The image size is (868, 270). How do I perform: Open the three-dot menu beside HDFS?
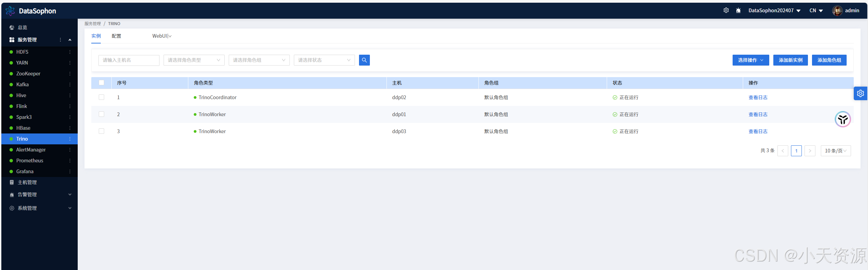[70, 52]
